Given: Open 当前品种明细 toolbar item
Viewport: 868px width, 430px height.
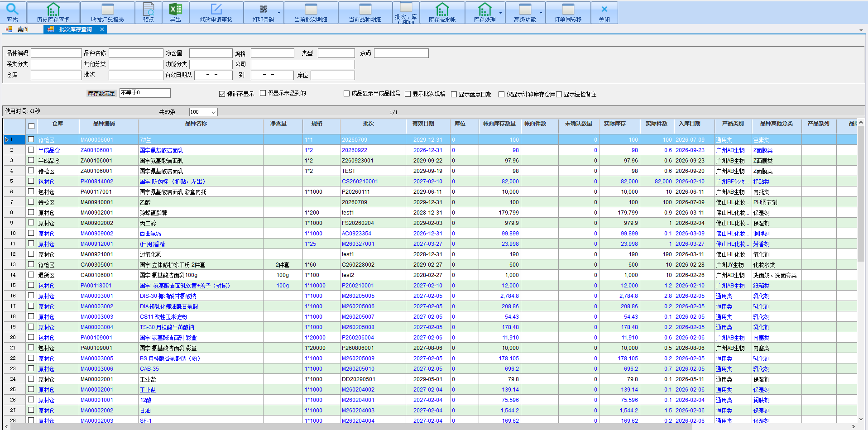Looking at the screenshot, I should pyautogui.click(x=365, y=13).
